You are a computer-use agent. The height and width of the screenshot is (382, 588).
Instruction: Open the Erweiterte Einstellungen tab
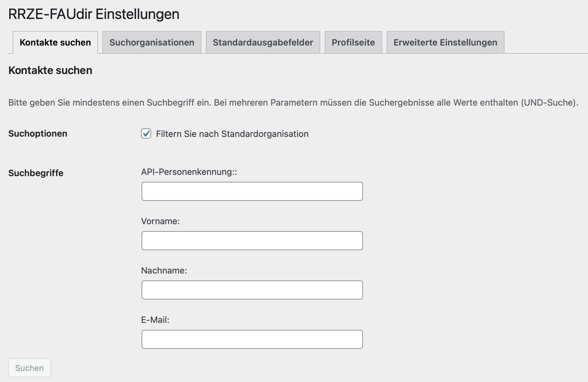pos(445,42)
